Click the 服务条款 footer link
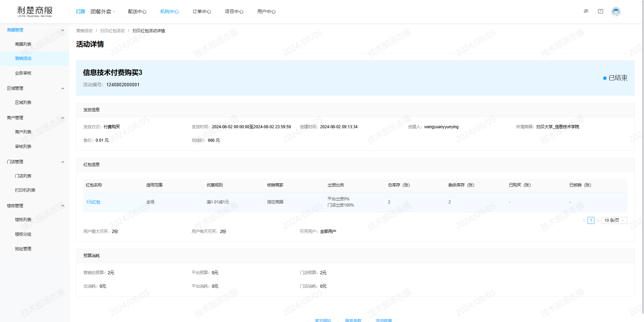The width and height of the screenshot is (644, 322). (353, 320)
